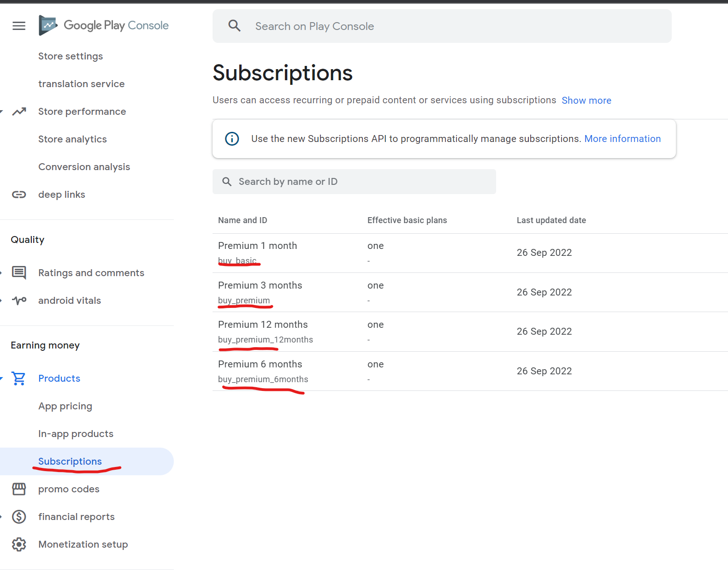The image size is (728, 573).
Task: Open Store performance menu item
Action: pyautogui.click(x=82, y=112)
